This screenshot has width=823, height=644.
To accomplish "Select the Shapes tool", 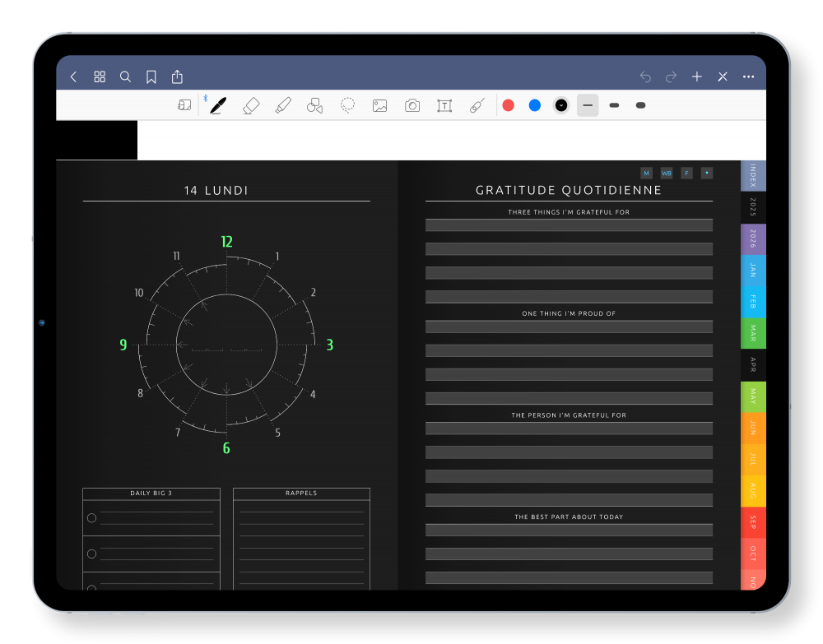I will click(x=315, y=105).
